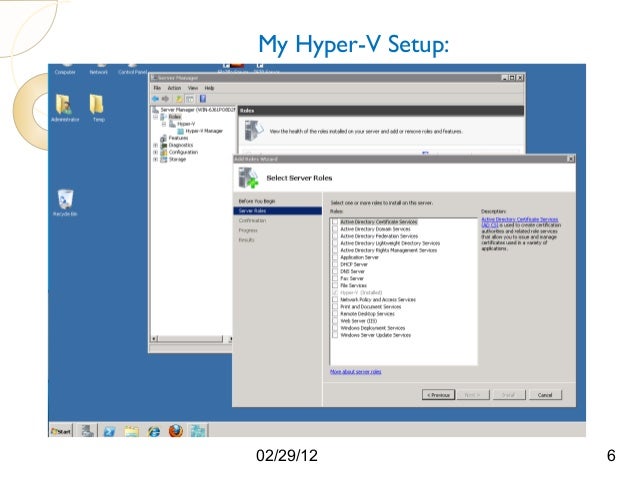Click Cancel in Add Roles Wizard
The width and height of the screenshot is (638, 479).
545,395
